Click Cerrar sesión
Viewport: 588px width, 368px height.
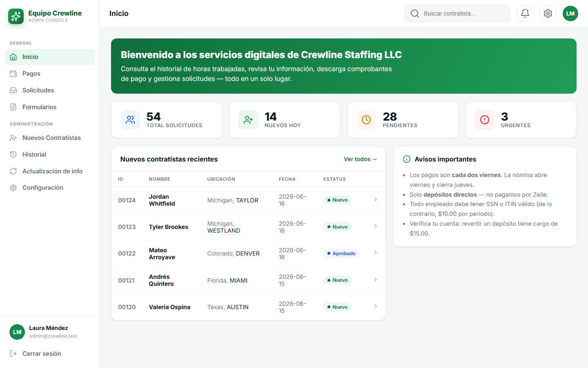50,354
